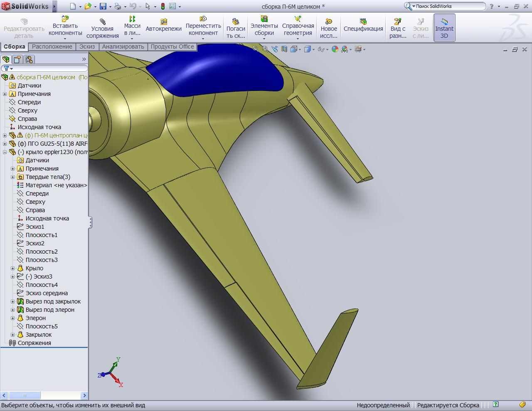Toggle the Instant 3D button
The image size is (532, 411).
[444, 28]
